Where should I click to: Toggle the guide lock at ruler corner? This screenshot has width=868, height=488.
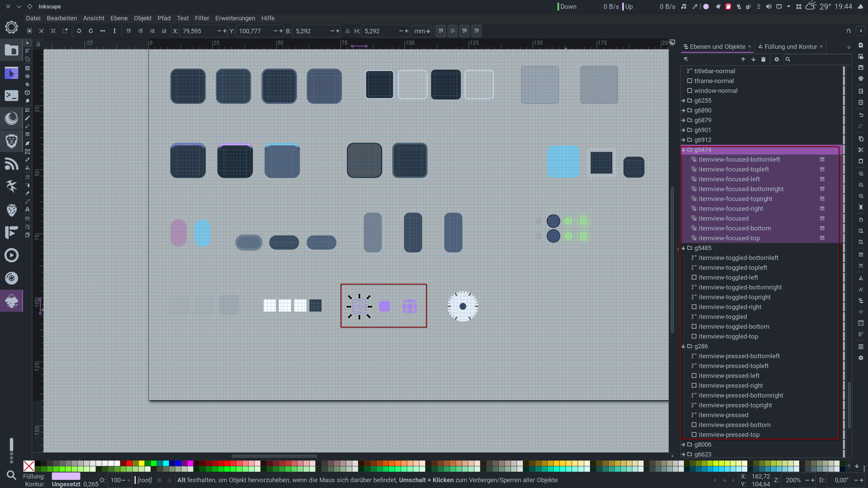pyautogui.click(x=38, y=44)
